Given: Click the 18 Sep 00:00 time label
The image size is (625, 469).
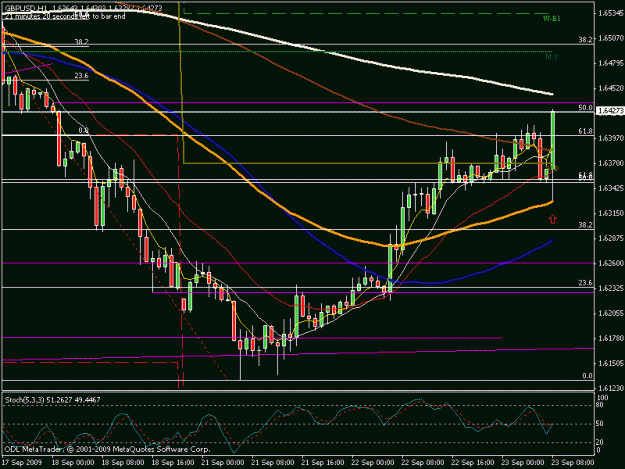Looking at the screenshot, I should (x=73, y=462).
